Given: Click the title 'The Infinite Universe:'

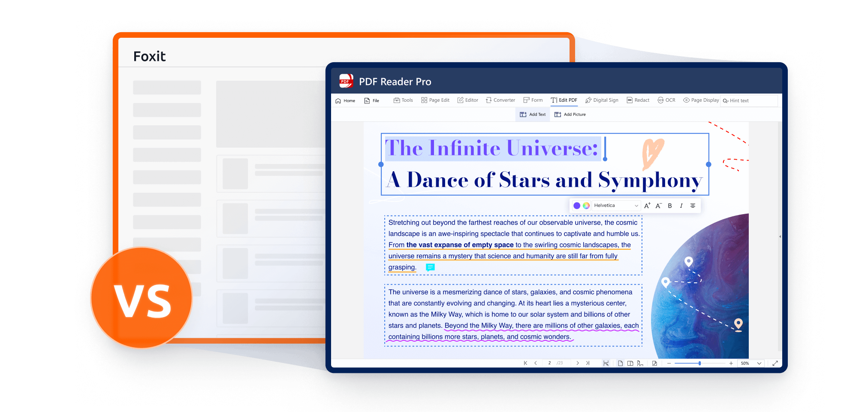Looking at the screenshot, I should [x=491, y=148].
